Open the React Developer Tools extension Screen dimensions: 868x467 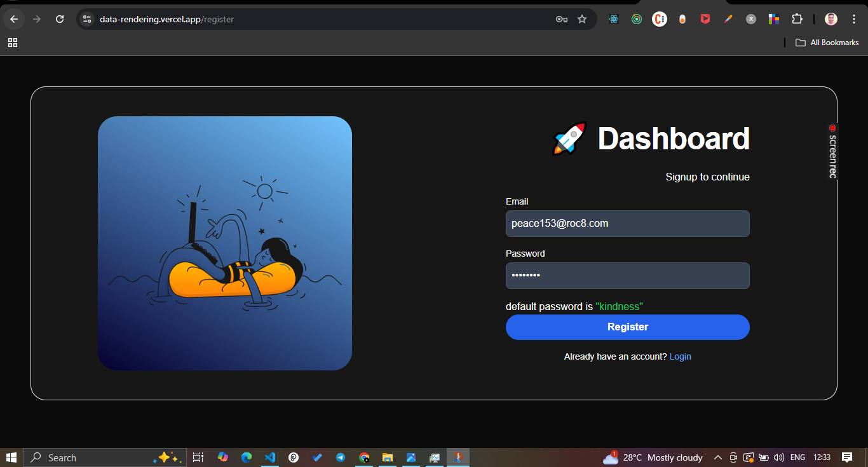(614, 19)
